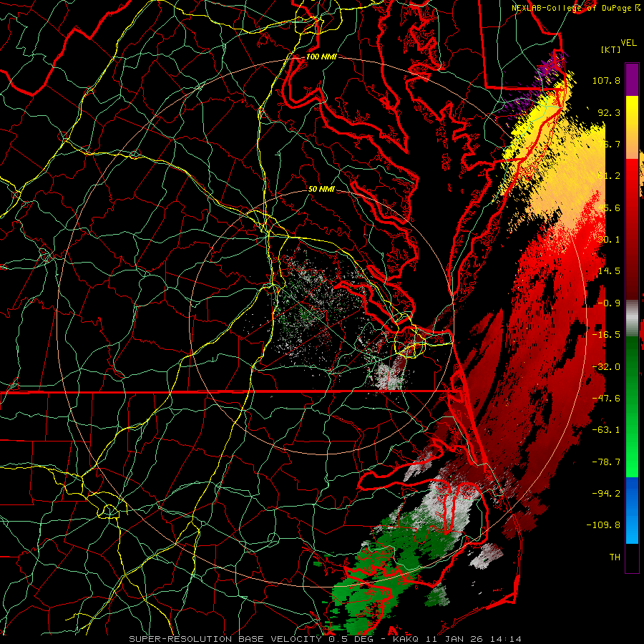This screenshot has width=644, height=644.
Task: Click the VEL legend heading
Action: coord(628,43)
